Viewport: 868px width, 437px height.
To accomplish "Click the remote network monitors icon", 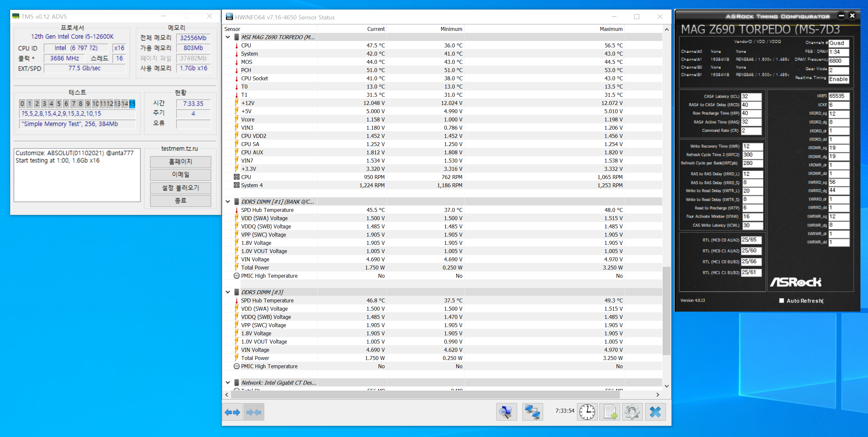I will [x=532, y=412].
